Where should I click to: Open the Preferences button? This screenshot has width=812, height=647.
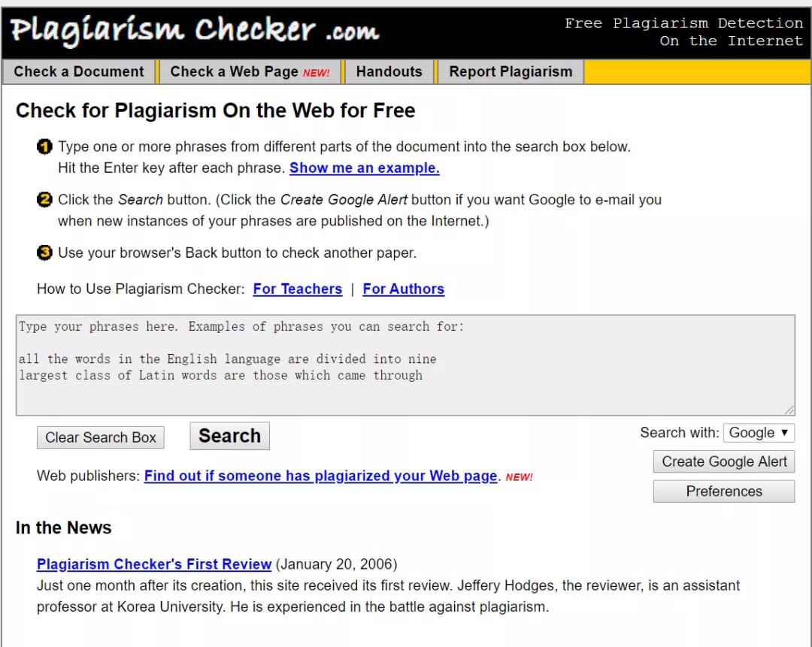[724, 491]
